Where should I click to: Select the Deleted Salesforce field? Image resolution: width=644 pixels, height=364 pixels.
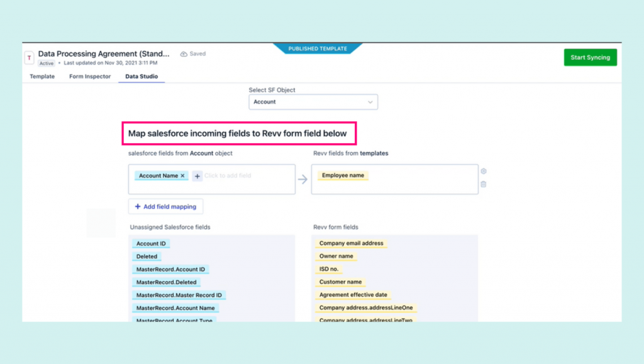pos(147,256)
